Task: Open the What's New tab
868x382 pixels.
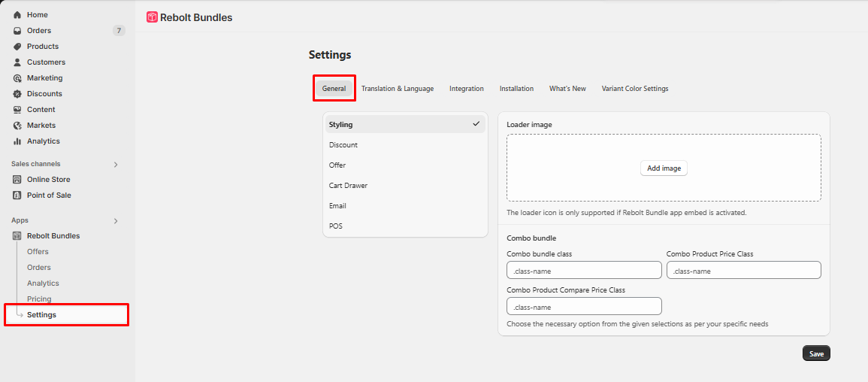Action: [x=567, y=89]
